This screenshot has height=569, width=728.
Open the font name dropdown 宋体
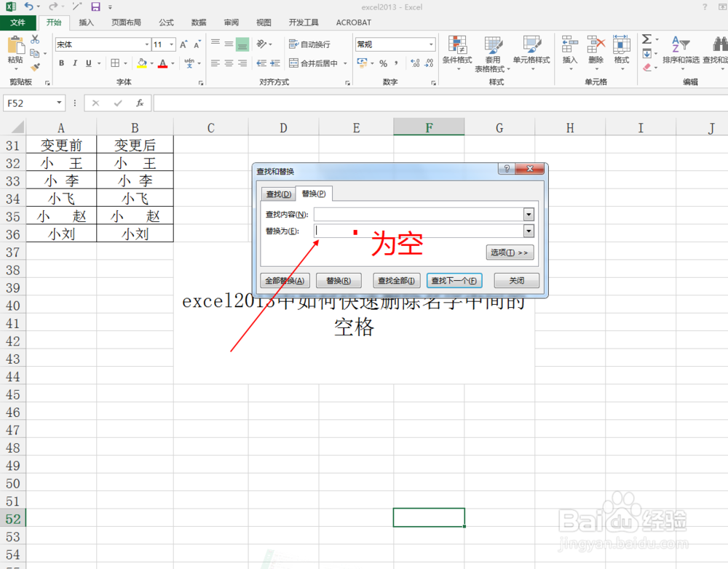147,44
